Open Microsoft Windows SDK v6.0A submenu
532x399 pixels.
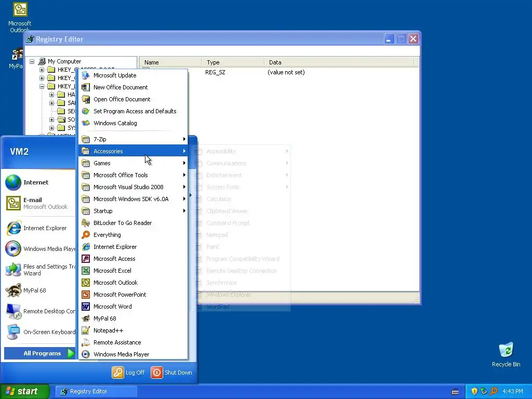[x=134, y=199]
